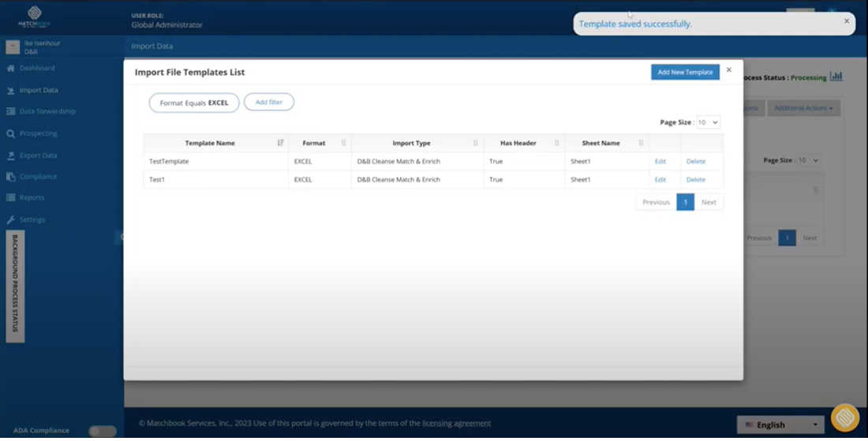This screenshot has height=441, width=868.
Task: Click Next in the background pagination
Action: tap(810, 238)
